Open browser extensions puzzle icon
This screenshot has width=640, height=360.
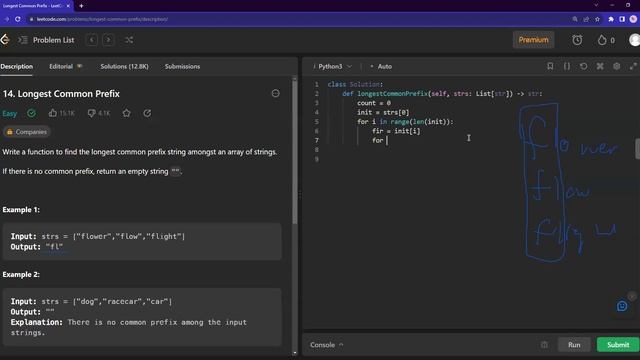(611, 19)
